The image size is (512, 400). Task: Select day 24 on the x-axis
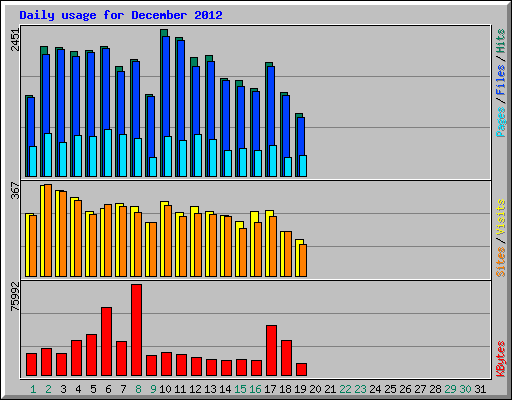pyautogui.click(x=375, y=389)
